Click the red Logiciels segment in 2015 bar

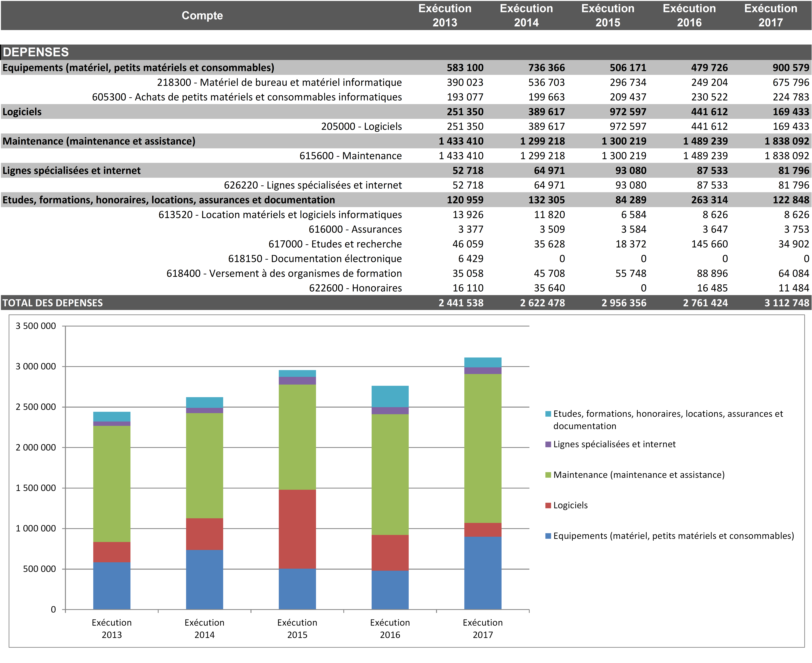[297, 529]
